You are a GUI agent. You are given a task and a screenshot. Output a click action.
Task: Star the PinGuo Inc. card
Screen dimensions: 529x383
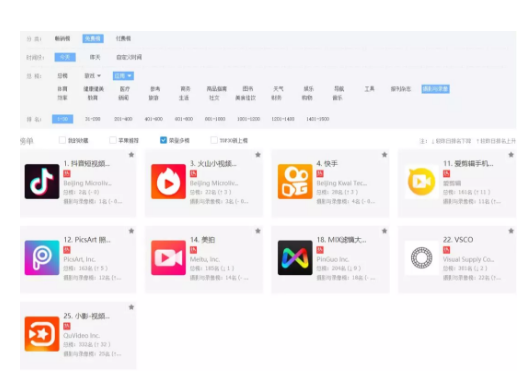point(385,231)
